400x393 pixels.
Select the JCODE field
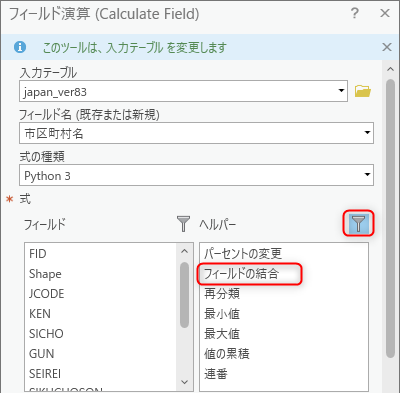point(47,294)
